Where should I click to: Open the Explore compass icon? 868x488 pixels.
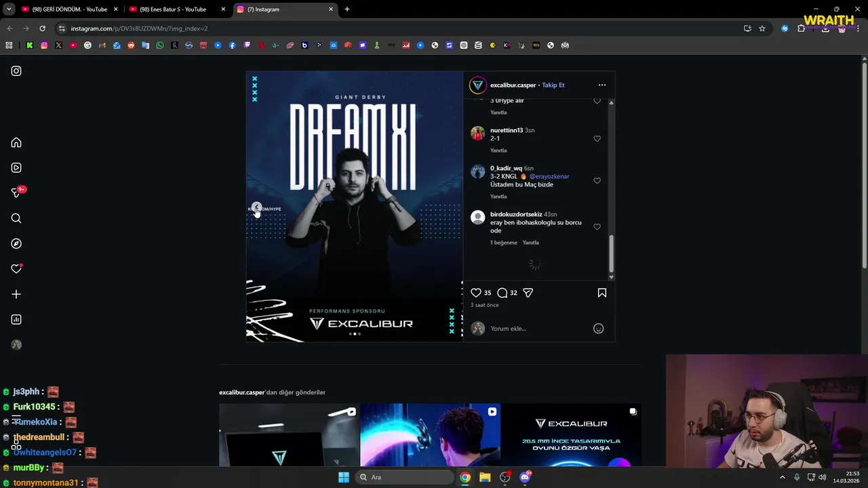(16, 244)
